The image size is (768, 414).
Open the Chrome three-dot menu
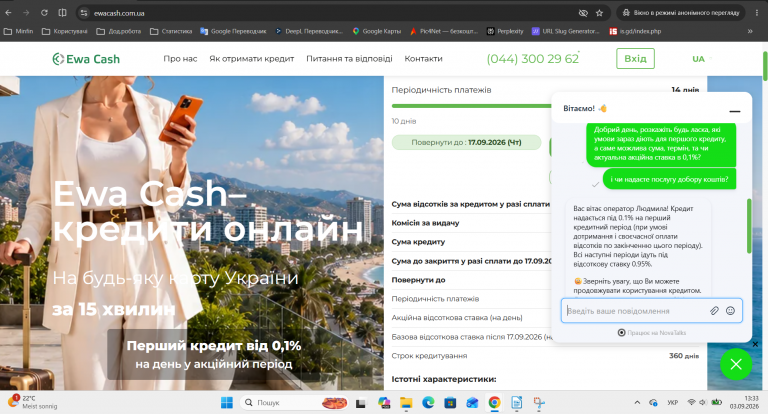click(757, 13)
